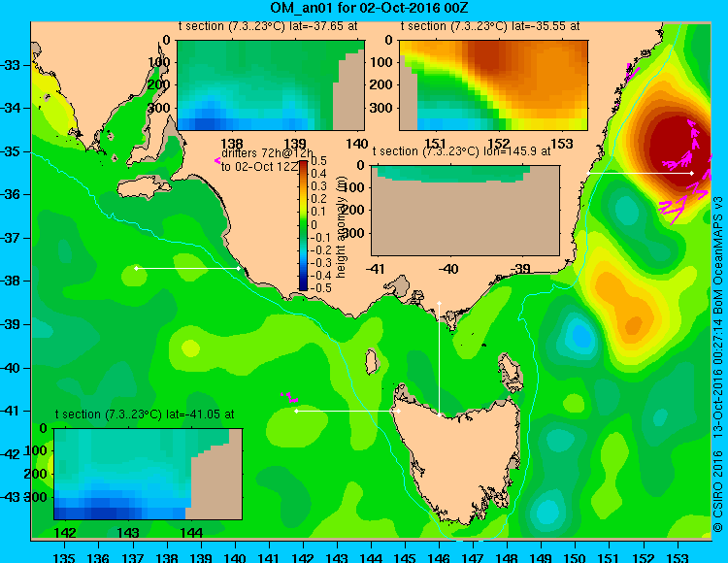The width and height of the screenshot is (728, 563).
Task: Click the colorbar value 0.5
Action: pos(319,161)
